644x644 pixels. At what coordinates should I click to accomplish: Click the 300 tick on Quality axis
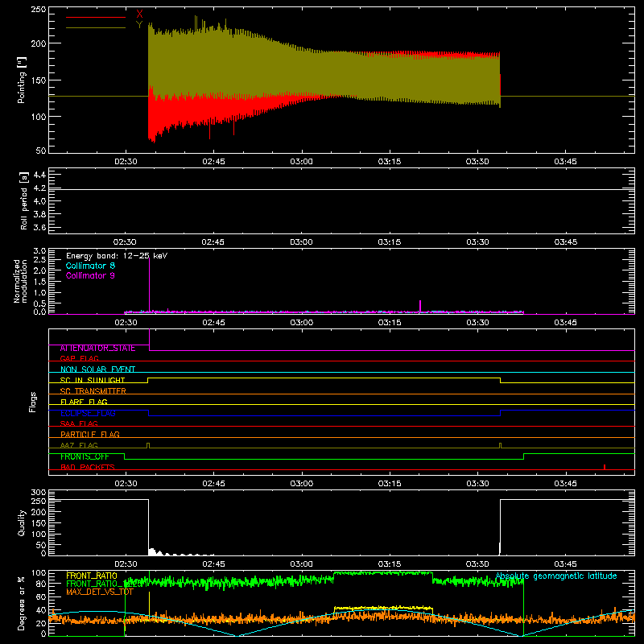(x=38, y=493)
